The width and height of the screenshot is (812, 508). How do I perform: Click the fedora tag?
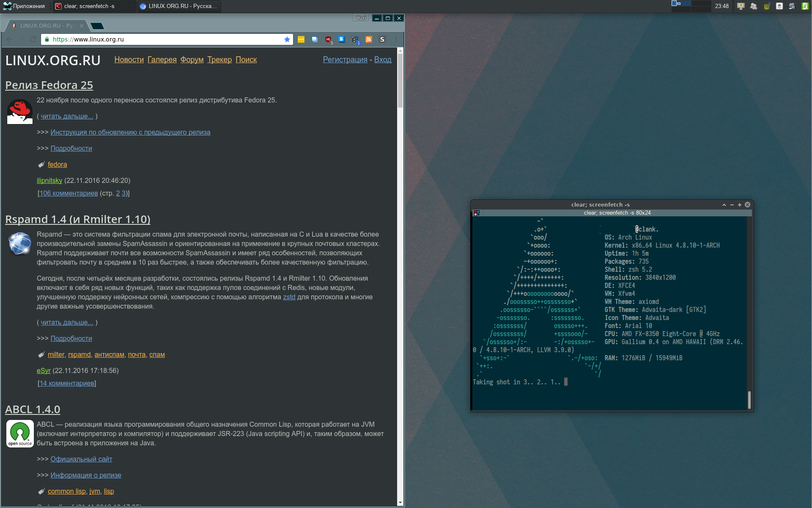(57, 165)
